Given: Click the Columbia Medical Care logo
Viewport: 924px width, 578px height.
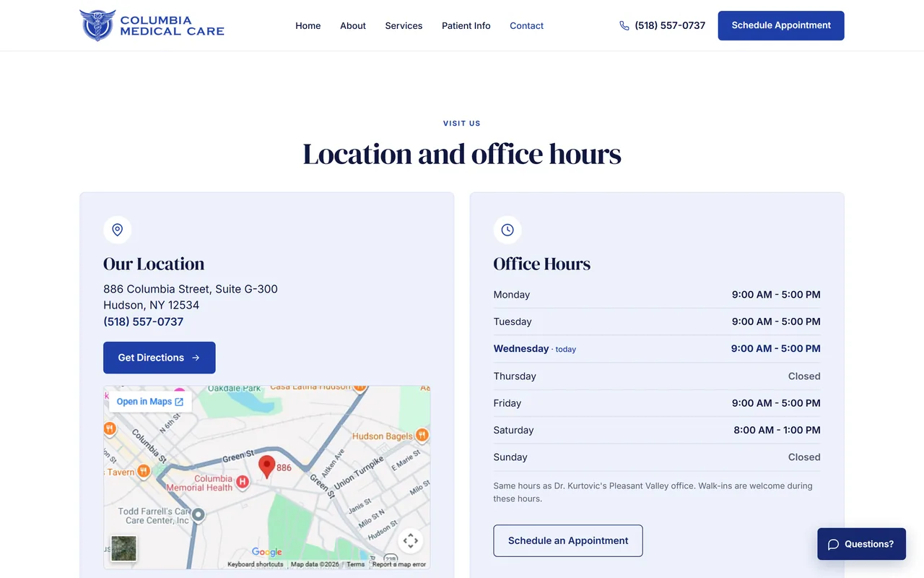Looking at the screenshot, I should tap(152, 25).
